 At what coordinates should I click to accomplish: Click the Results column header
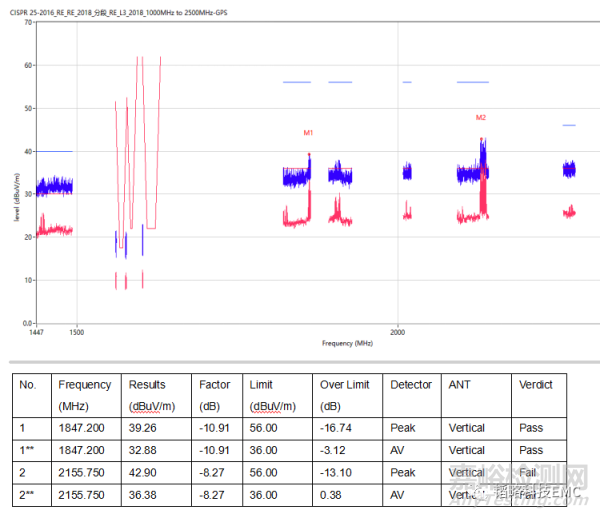[147, 385]
